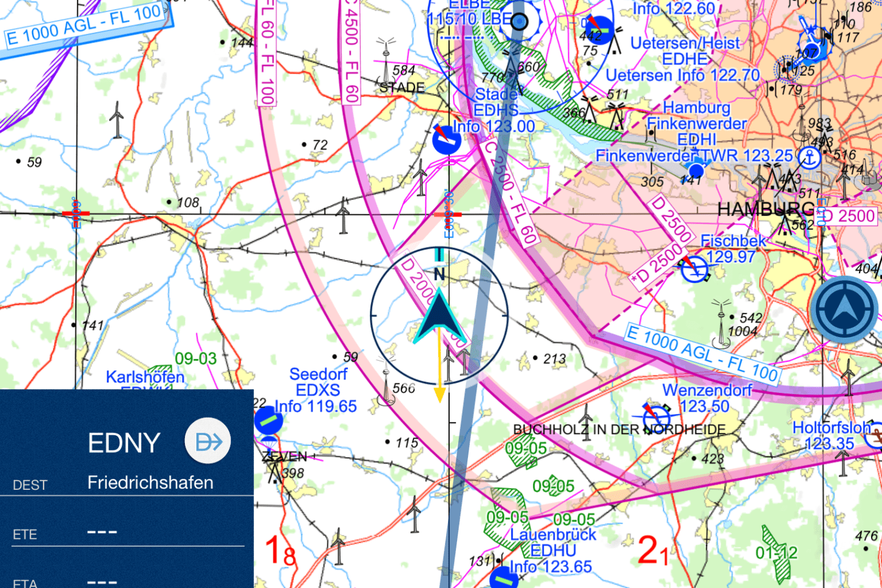The height and width of the screenshot is (588, 882).
Task: Tap the Lauenbrück Info 123.65 label
Action: click(550, 567)
